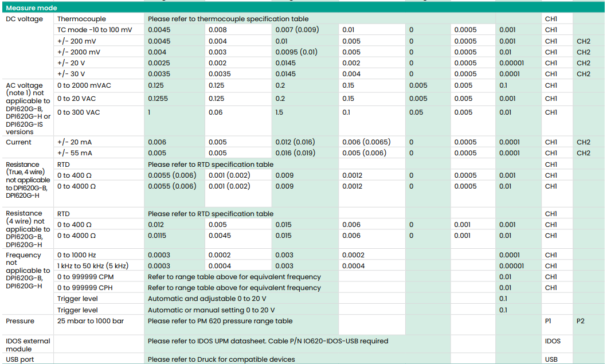This screenshot has height=364, width=607.
Task: Select the value "0.007 (0.009)"
Action: click(297, 29)
